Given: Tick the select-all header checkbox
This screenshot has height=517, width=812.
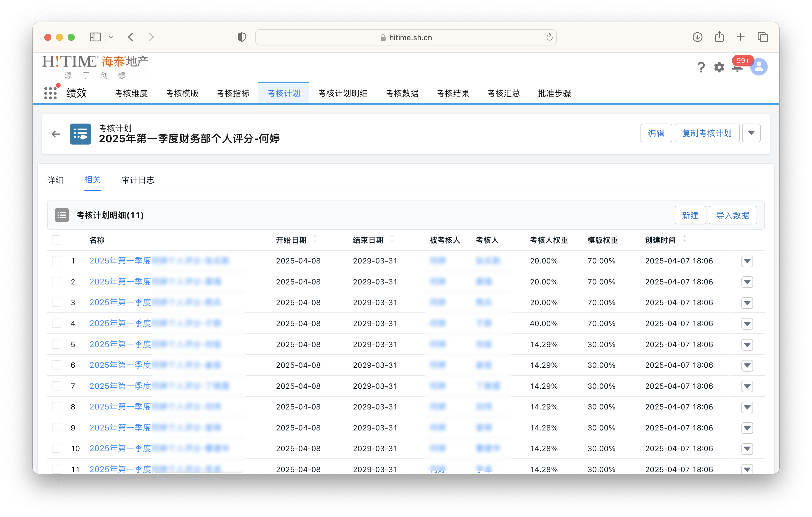Looking at the screenshot, I should (57, 240).
